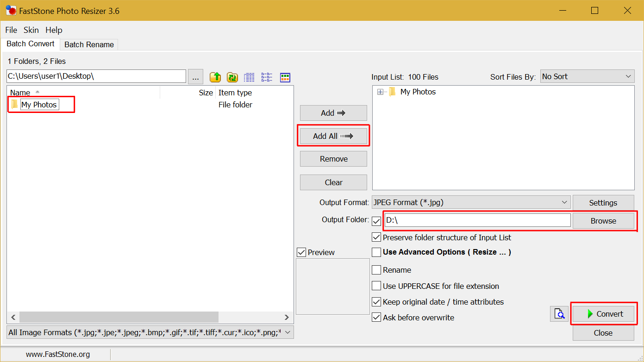This screenshot has width=644, height=362.
Task: Click the Add All button
Action: [333, 136]
